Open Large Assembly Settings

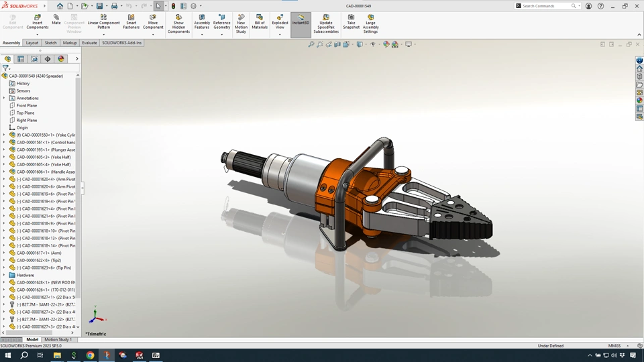click(x=370, y=23)
